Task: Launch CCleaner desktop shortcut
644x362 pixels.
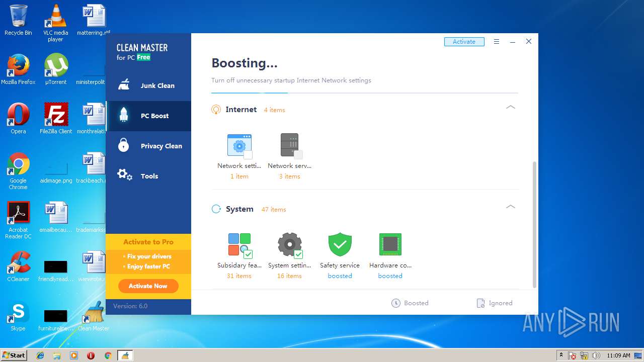Action: (18, 266)
